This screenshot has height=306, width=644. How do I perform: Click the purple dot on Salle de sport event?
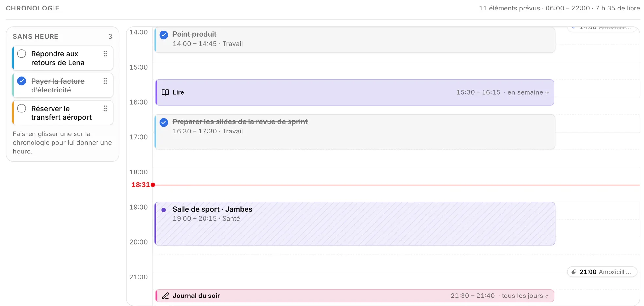click(164, 210)
